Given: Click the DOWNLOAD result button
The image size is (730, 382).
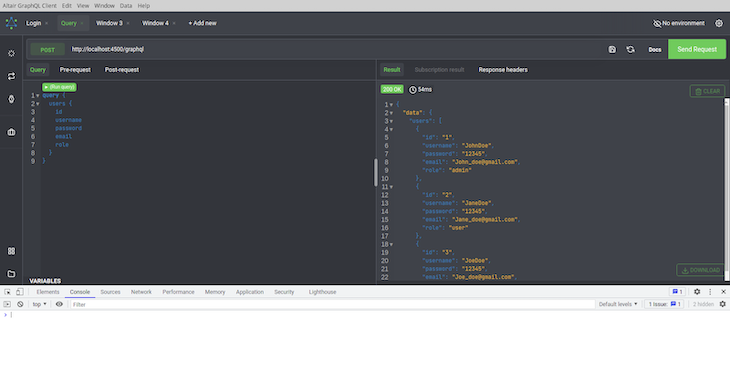Looking at the screenshot, I should click(x=700, y=270).
